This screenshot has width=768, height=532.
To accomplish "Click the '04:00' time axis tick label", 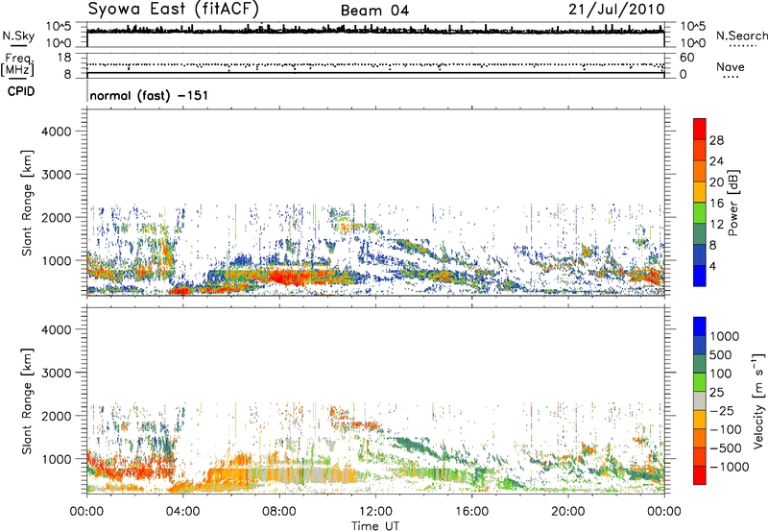I will (182, 512).
